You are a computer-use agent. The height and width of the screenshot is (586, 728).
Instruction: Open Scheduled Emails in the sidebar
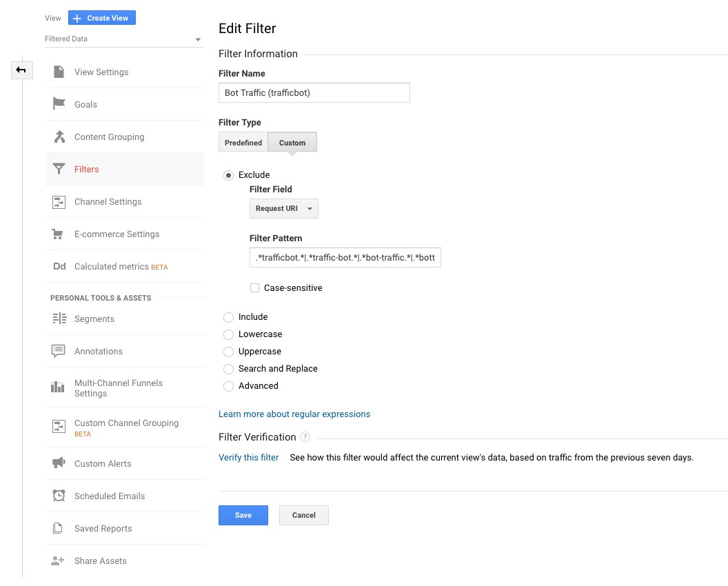point(125,496)
